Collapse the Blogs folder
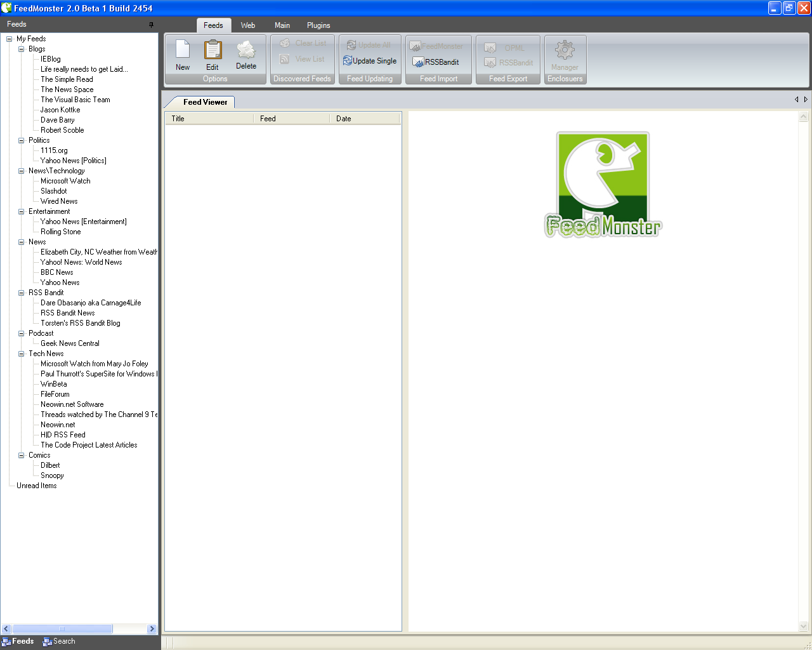This screenshot has height=650, width=812. [x=21, y=49]
